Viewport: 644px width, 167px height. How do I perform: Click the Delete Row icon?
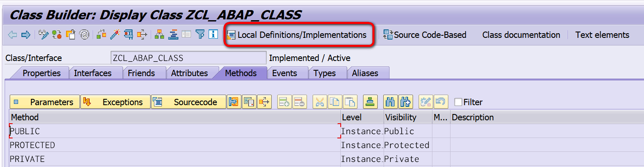[299, 102]
